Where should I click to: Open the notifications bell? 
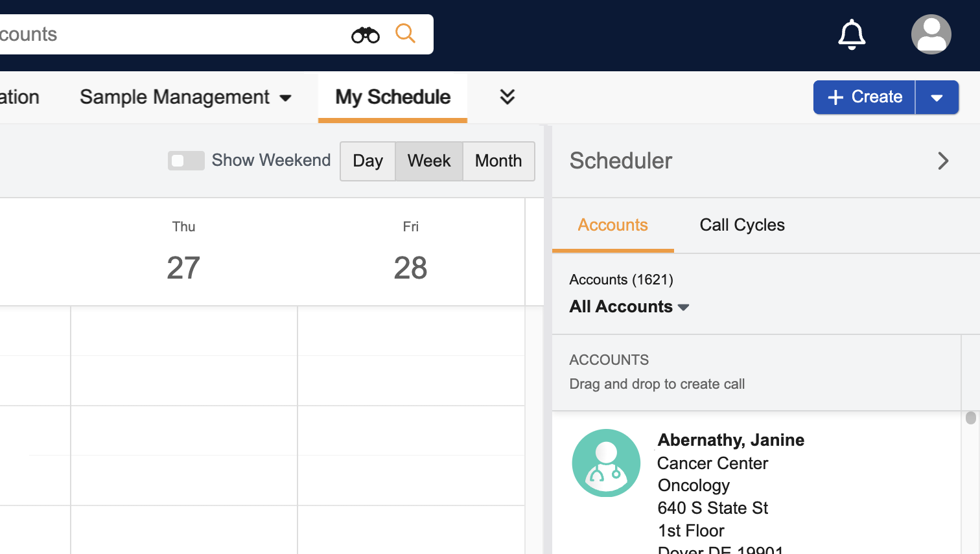click(x=851, y=34)
